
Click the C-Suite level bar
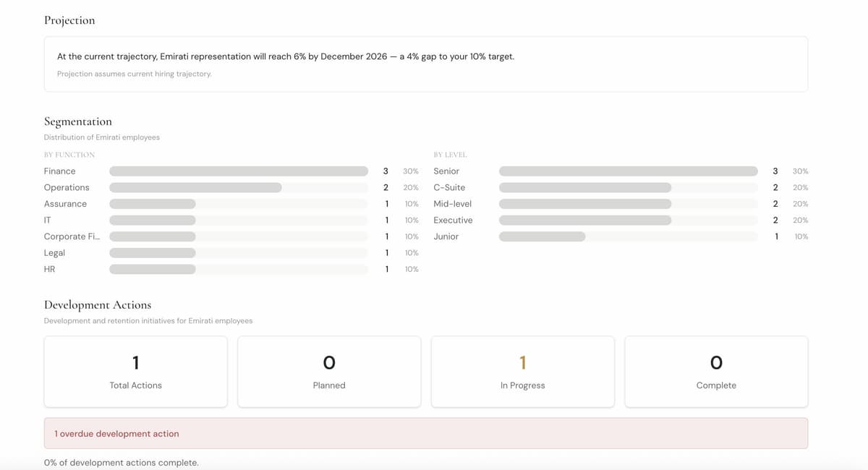tap(629, 187)
